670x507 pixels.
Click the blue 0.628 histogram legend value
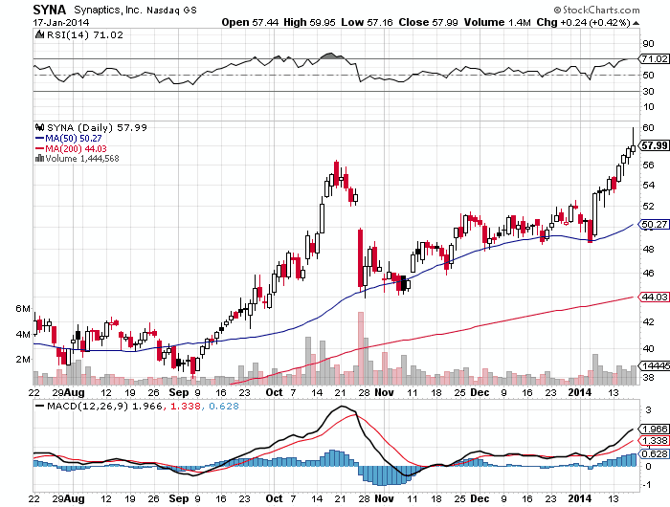(x=224, y=406)
